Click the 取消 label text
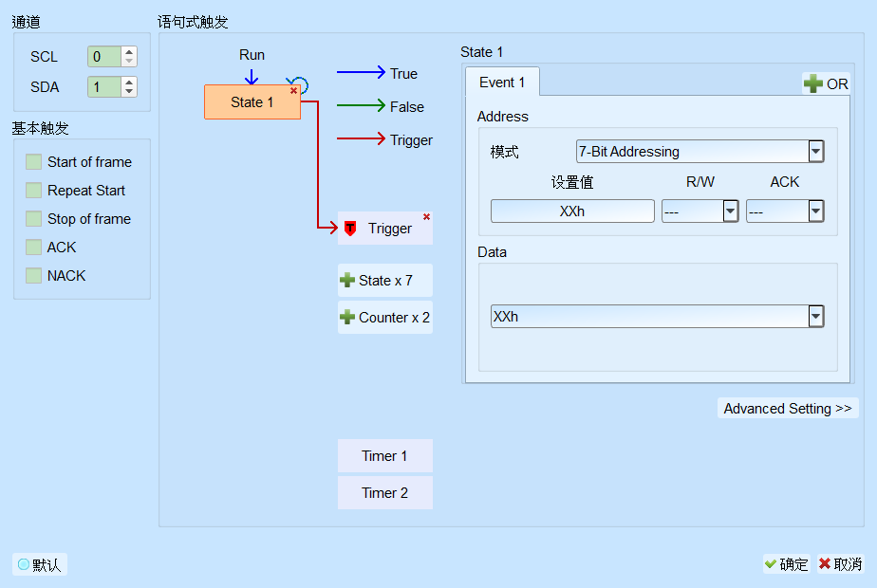Image resolution: width=877 pixels, height=588 pixels. (848, 564)
